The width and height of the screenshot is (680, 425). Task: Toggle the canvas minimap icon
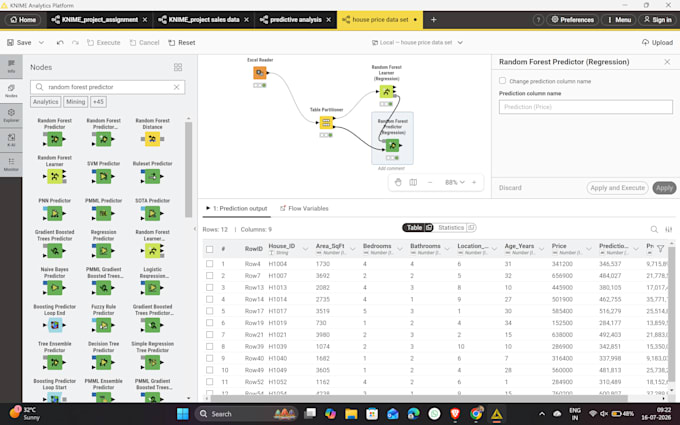pyautogui.click(x=413, y=182)
